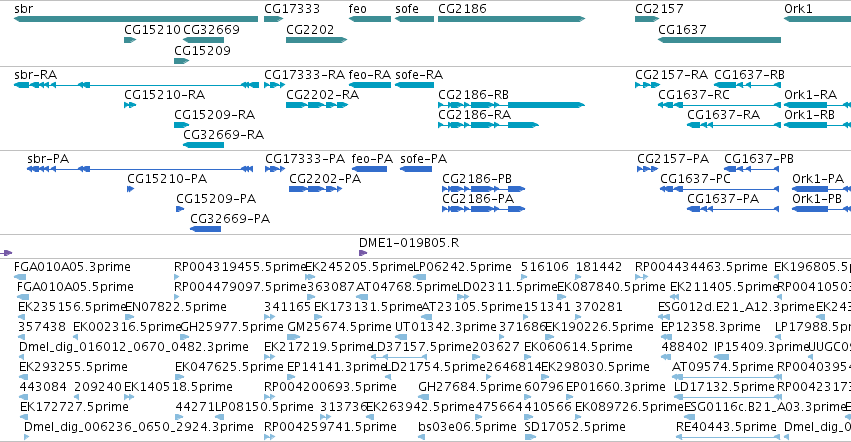Open the CG2202 gene feature

(316, 40)
